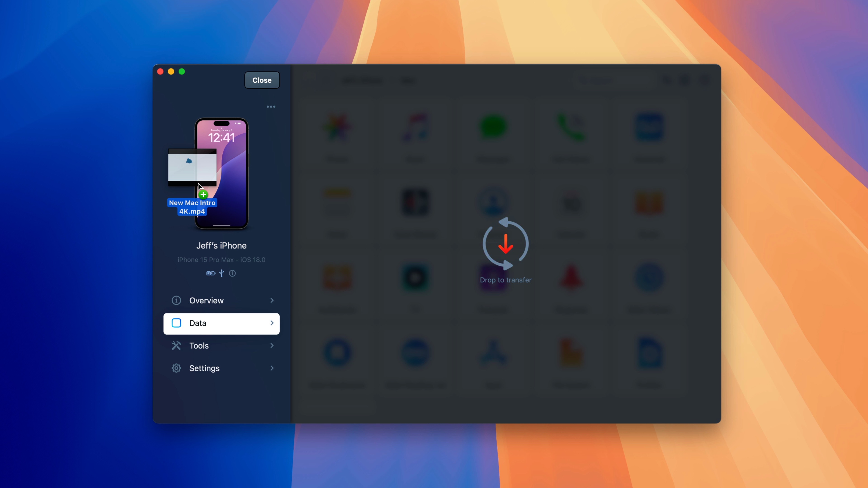Screen dimensions: 868x488
Task: Expand the Tools chevron arrow
Action: [272, 345]
